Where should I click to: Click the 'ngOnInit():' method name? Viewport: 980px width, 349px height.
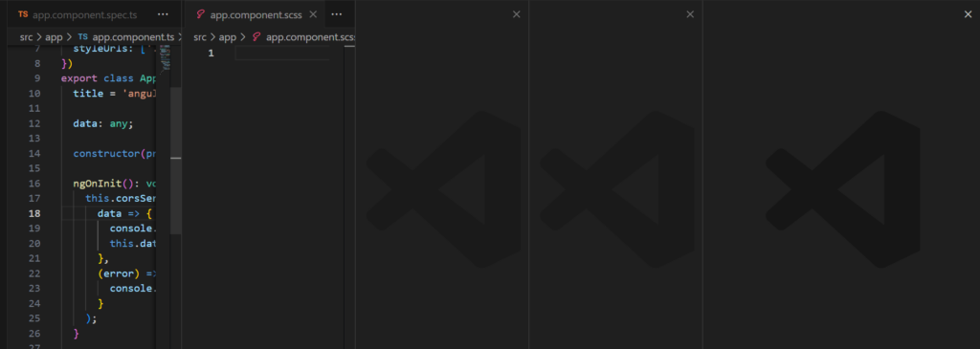[x=106, y=184]
